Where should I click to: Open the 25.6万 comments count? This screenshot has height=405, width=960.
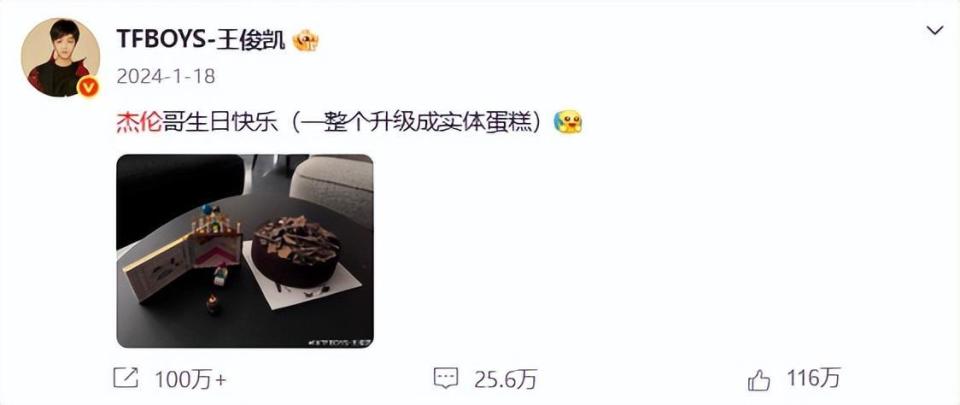coord(506,380)
